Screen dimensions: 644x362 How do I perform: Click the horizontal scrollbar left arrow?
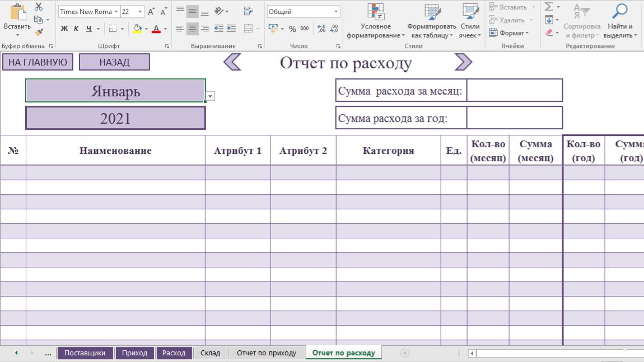(x=472, y=353)
